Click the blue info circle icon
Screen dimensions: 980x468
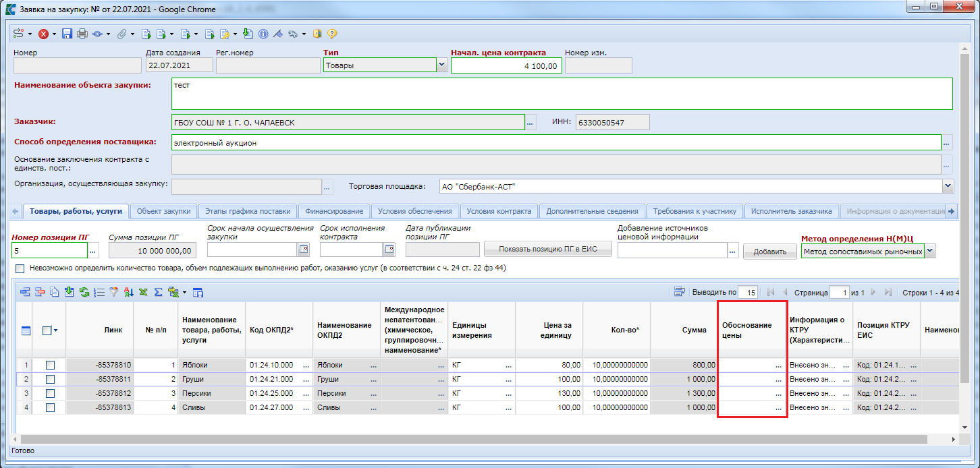pyautogui.click(x=263, y=34)
